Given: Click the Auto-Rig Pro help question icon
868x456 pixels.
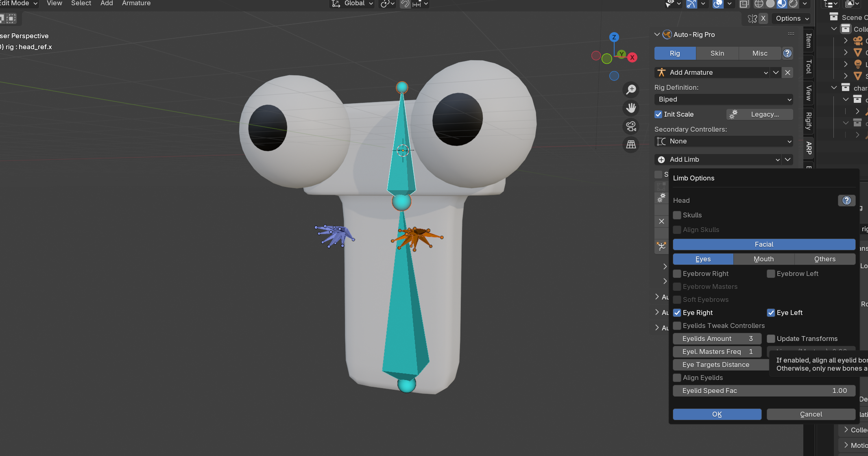Looking at the screenshot, I should pos(787,53).
